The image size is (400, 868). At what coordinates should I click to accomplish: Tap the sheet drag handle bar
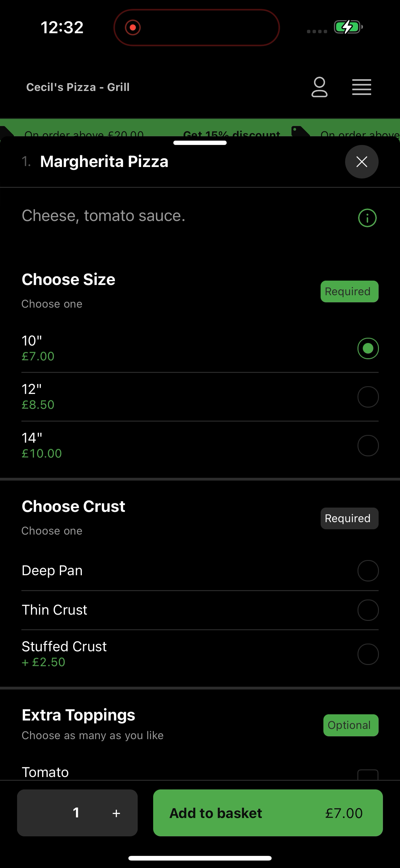[200, 143]
